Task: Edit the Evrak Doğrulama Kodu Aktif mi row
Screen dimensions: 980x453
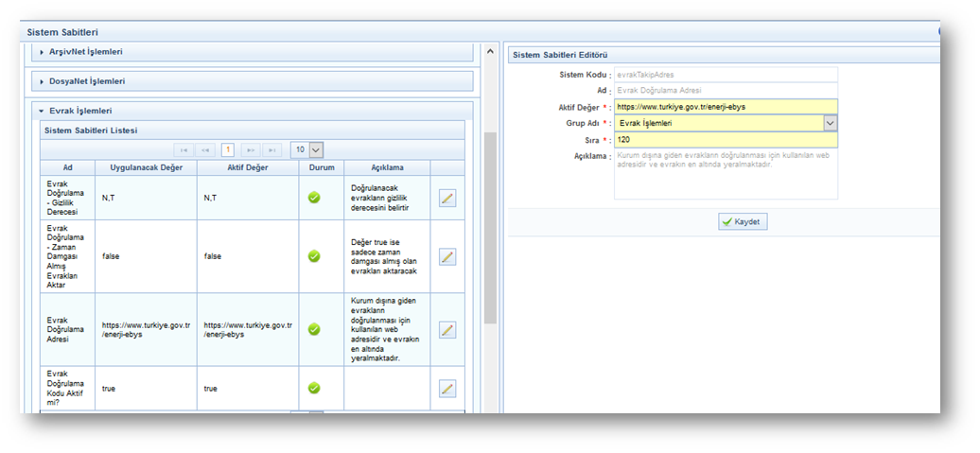Action: 447,388
